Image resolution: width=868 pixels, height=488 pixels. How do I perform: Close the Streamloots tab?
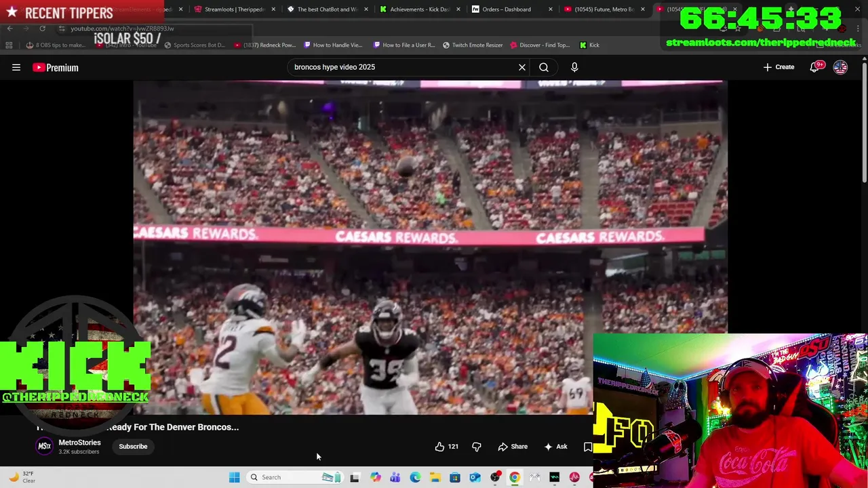click(274, 9)
